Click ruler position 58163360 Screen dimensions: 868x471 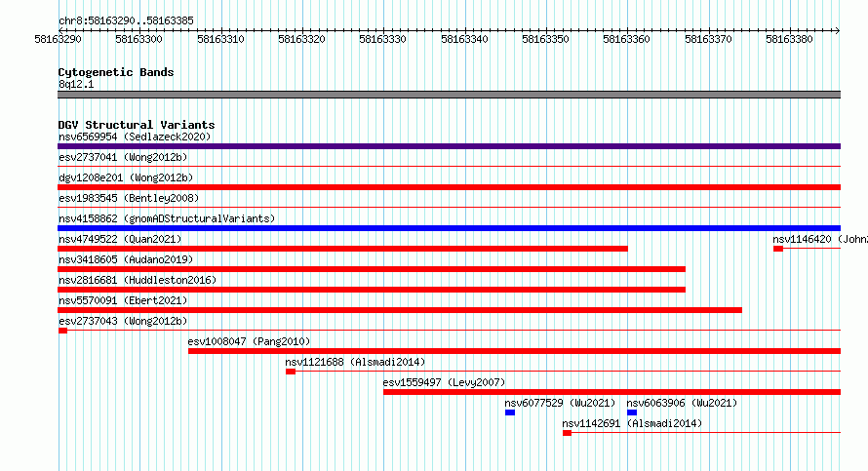click(627, 39)
